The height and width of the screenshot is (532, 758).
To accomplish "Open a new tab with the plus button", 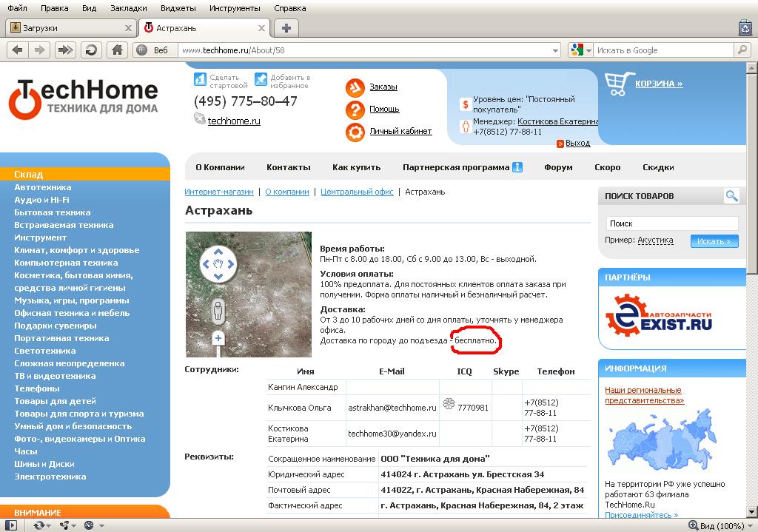I will 286,28.
